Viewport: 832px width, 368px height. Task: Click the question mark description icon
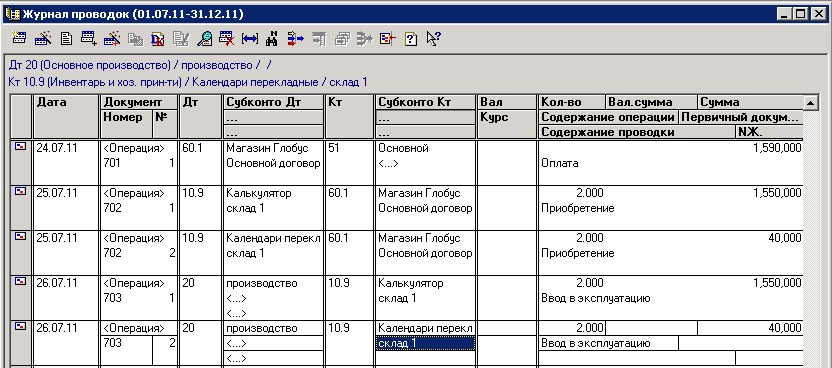coord(411,38)
